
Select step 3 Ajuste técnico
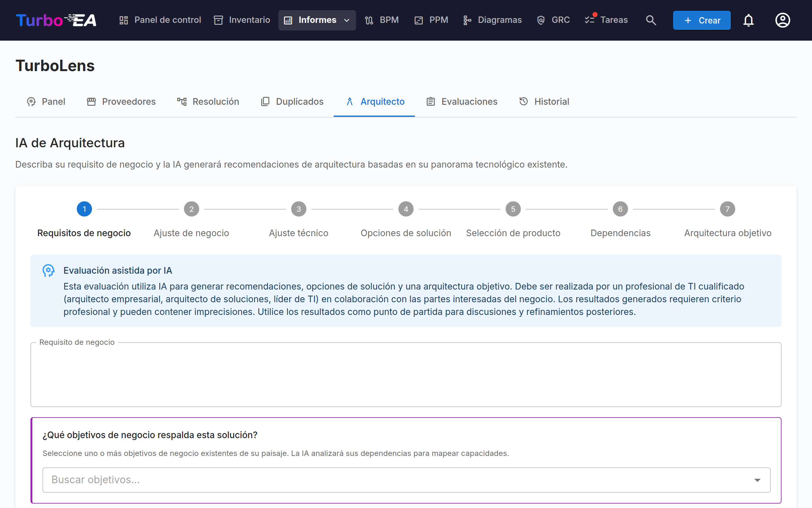coord(298,219)
